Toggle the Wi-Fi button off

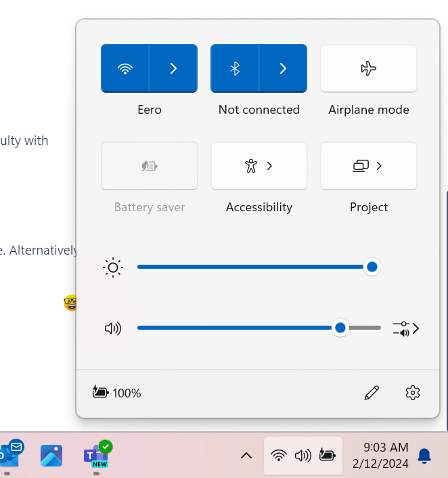click(125, 68)
